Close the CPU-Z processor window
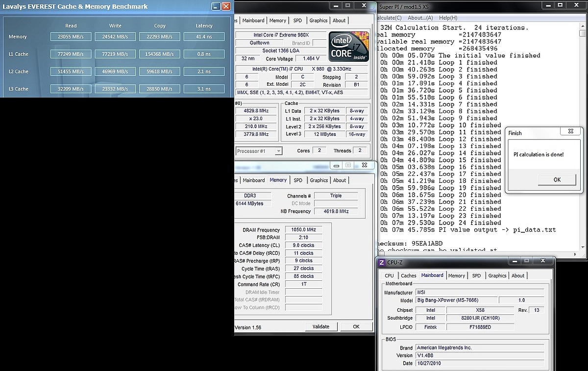This screenshot has width=588, height=371. coord(365,5)
